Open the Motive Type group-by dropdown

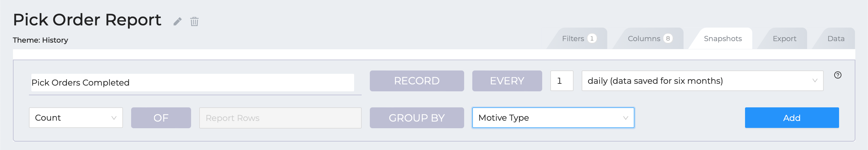pos(553,118)
